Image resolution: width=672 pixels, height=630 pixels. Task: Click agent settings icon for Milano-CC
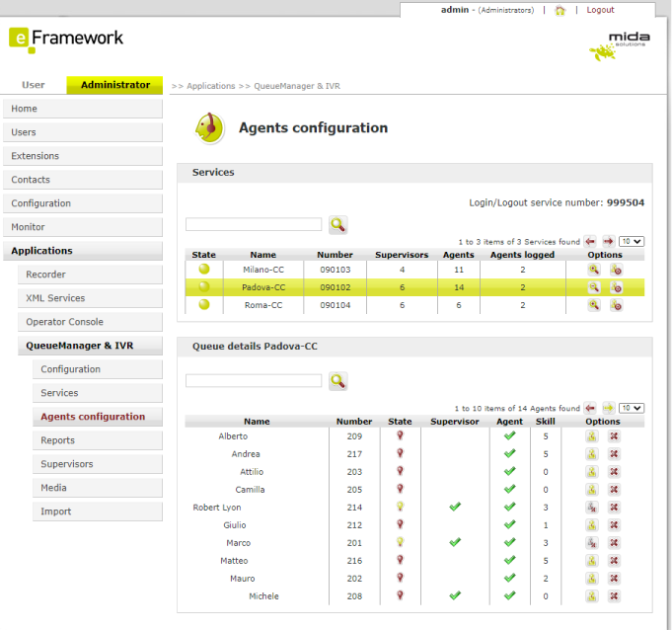pyautogui.click(x=616, y=270)
